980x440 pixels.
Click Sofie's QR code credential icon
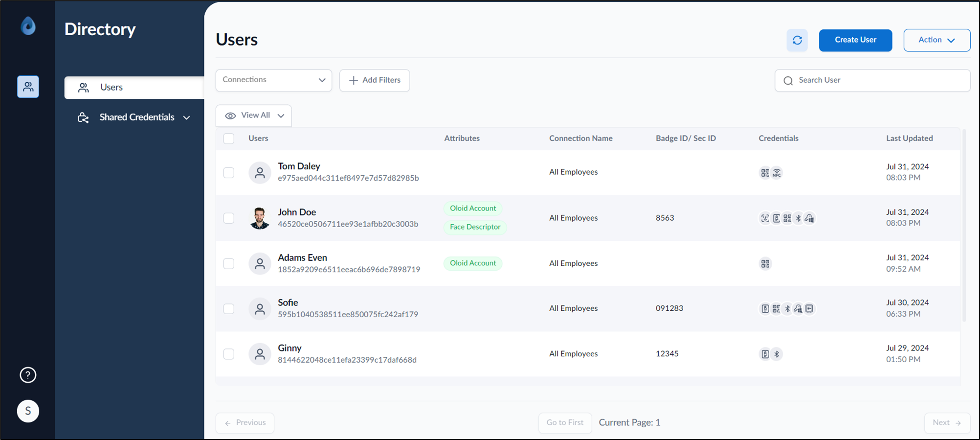(776, 309)
